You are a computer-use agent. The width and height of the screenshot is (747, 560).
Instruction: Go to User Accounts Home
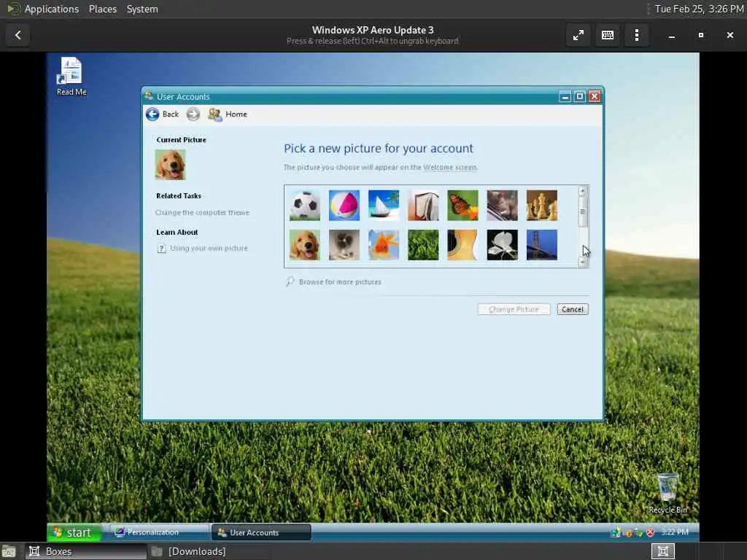pos(228,114)
